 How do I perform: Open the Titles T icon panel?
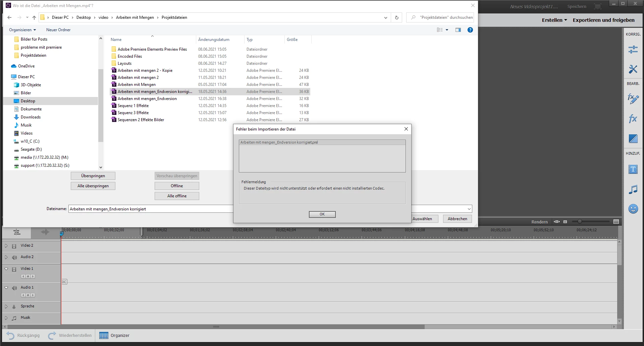633,169
